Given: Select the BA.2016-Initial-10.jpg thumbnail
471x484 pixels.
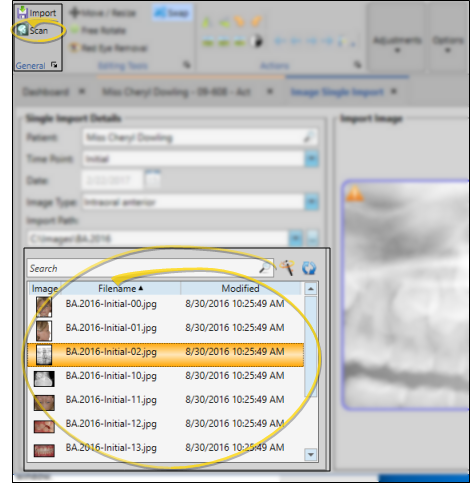Looking at the screenshot, I should (x=44, y=379).
